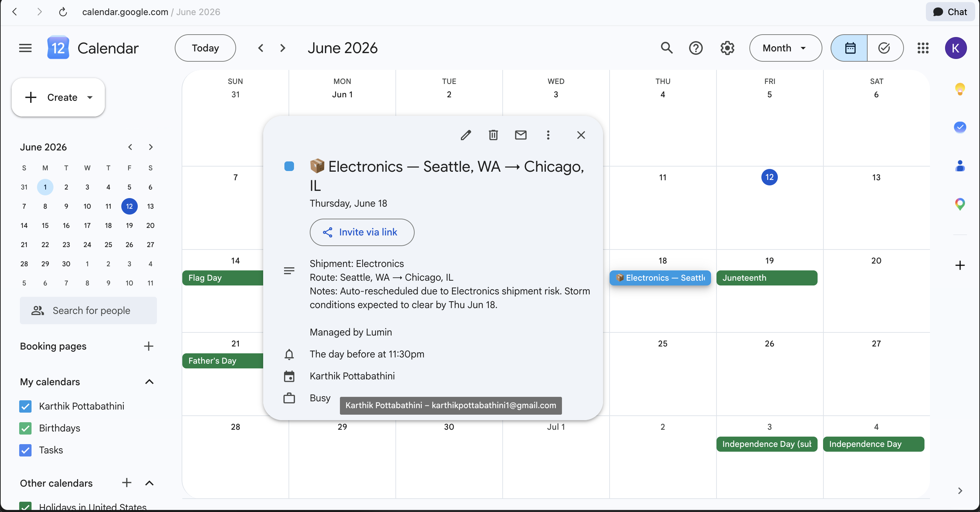The height and width of the screenshot is (512, 980).
Task: Open Independence Day (substitute) event on Friday
Action: point(767,444)
